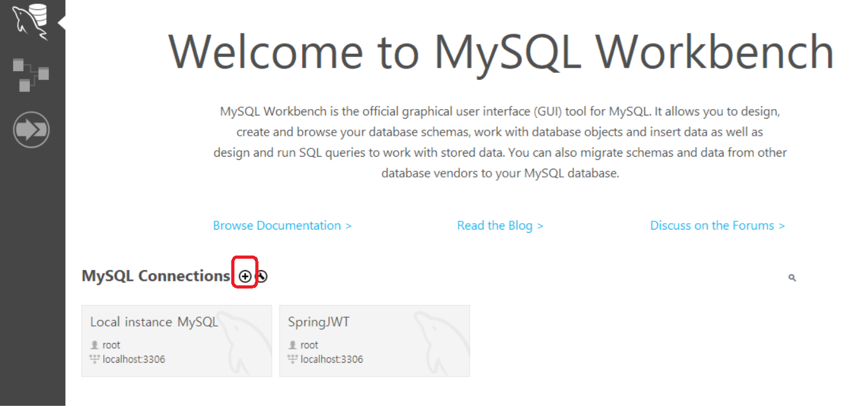Image resolution: width=868 pixels, height=409 pixels.
Task: Open the Models view in the sidebar
Action: tap(31, 75)
